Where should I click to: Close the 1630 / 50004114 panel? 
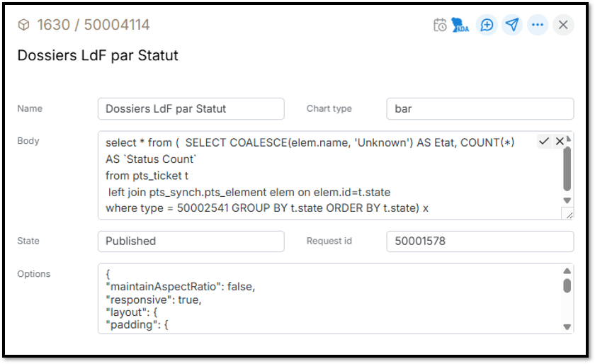click(563, 25)
